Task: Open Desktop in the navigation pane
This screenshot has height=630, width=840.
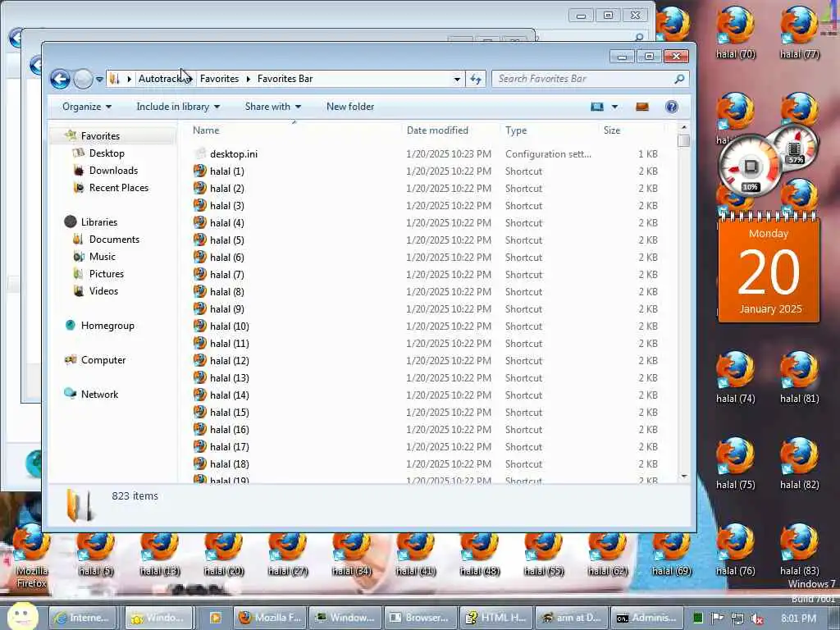Action: pyautogui.click(x=107, y=153)
